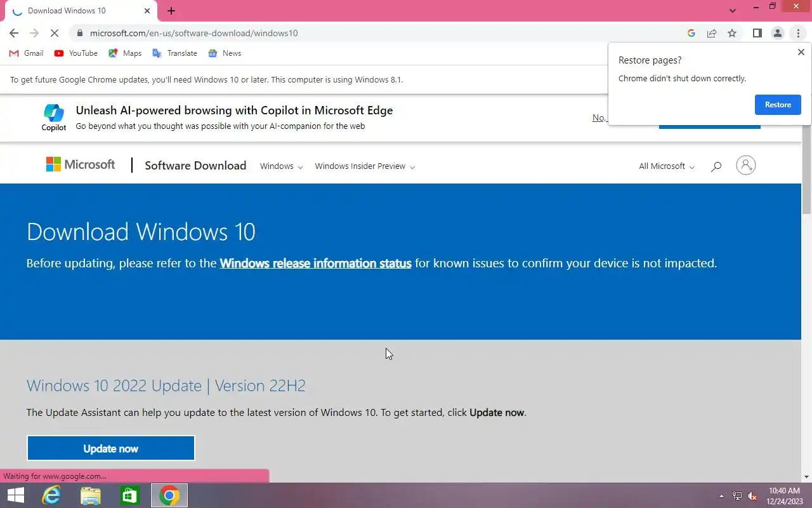Click the browser back arrow

click(x=14, y=33)
